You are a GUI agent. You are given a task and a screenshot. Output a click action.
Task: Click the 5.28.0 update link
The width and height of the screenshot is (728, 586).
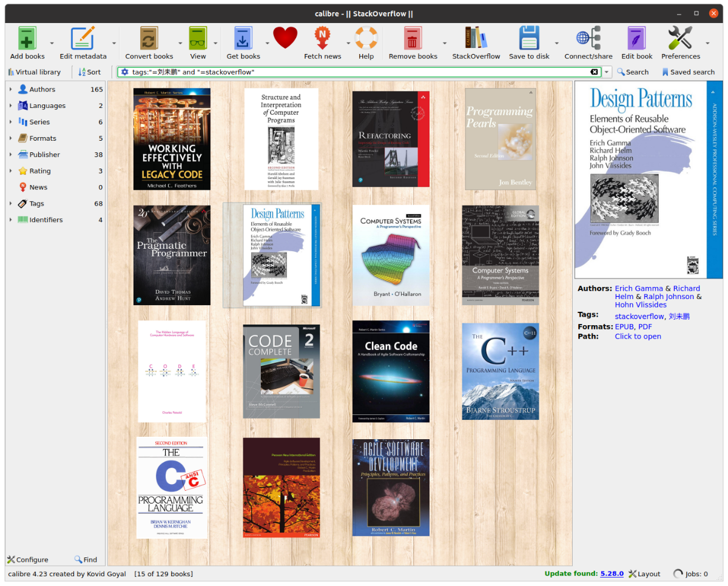(612, 574)
